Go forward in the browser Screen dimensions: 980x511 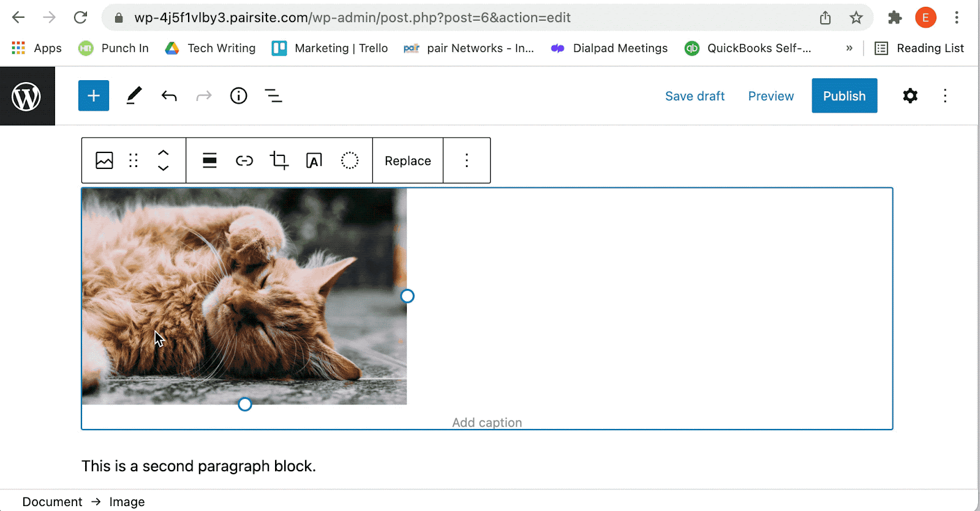coord(49,17)
